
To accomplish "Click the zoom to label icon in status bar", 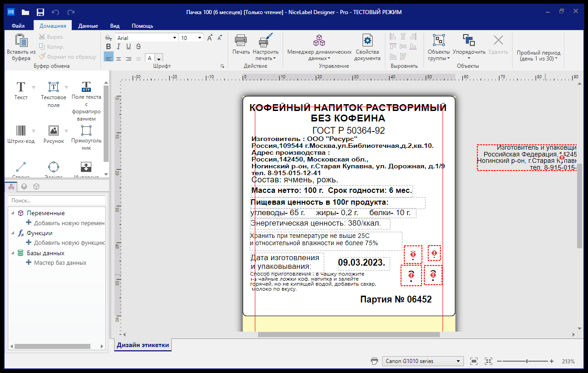I will coord(474,361).
